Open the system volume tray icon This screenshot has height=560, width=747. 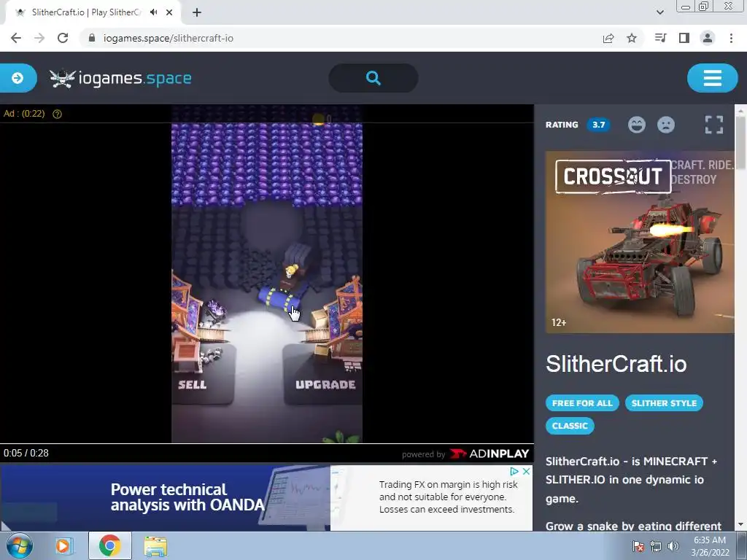point(673,547)
